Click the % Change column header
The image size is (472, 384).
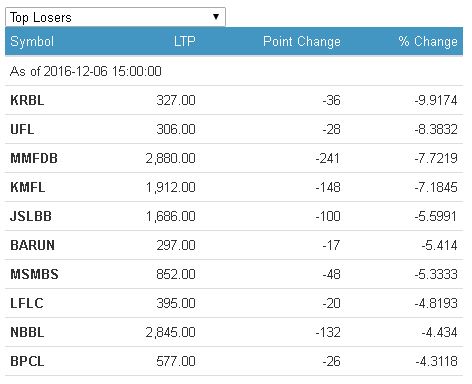428,42
